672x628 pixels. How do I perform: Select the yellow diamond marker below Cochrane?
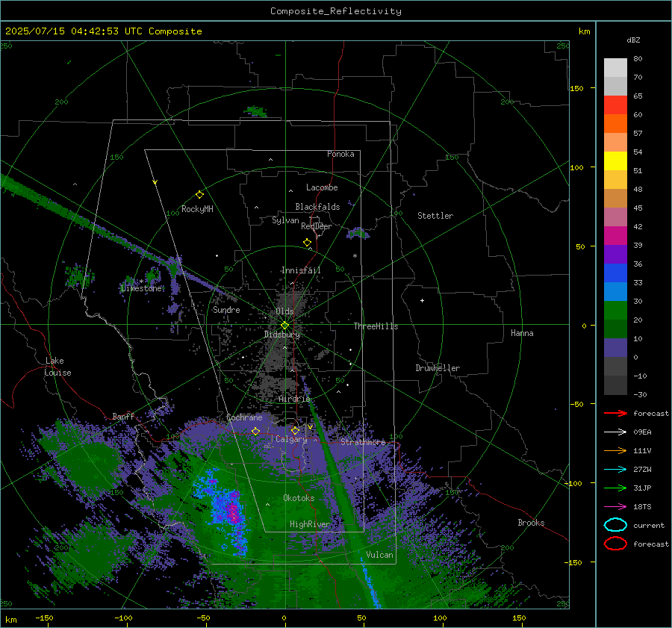(x=255, y=431)
